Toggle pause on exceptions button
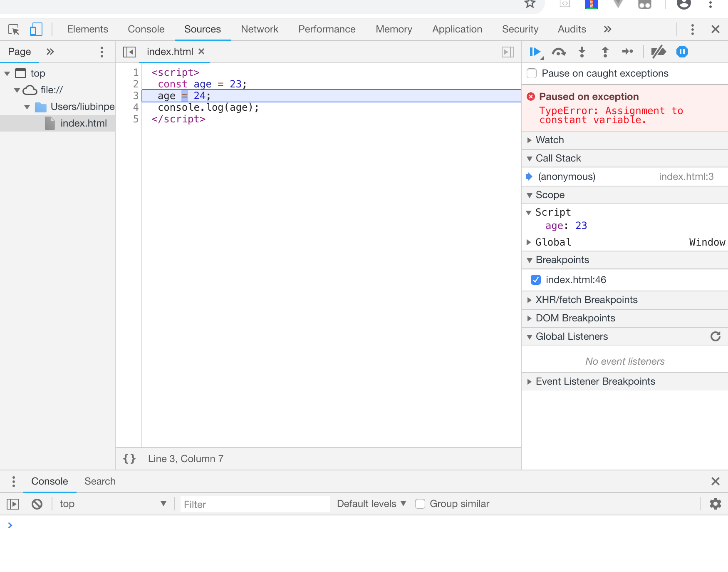The width and height of the screenshot is (728, 572). point(682,52)
